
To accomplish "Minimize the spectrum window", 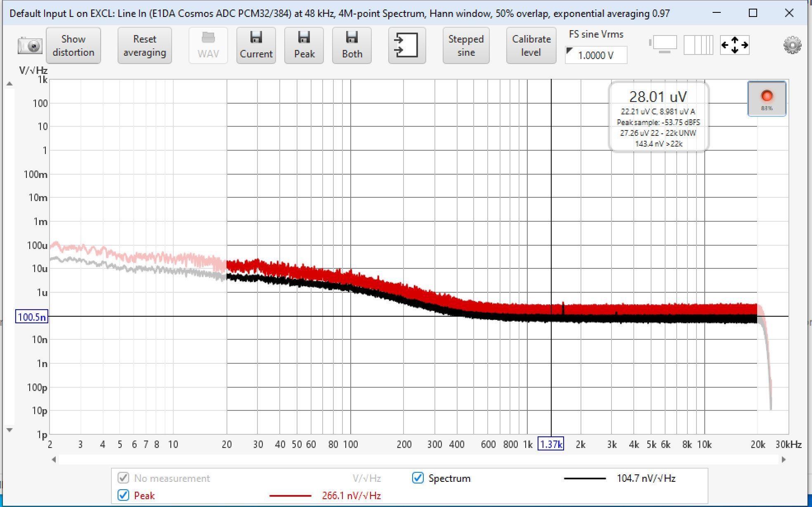I will click(x=717, y=13).
